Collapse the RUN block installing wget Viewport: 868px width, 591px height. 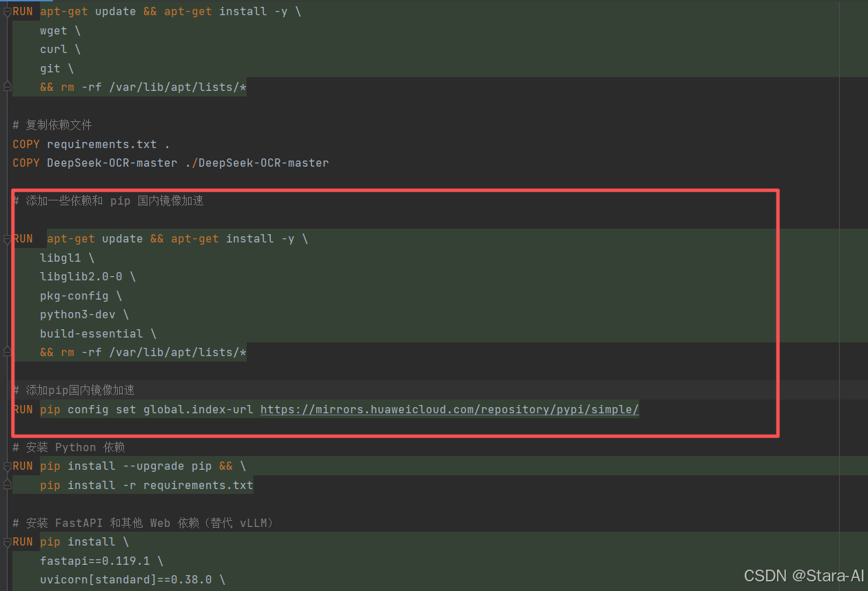(7, 12)
